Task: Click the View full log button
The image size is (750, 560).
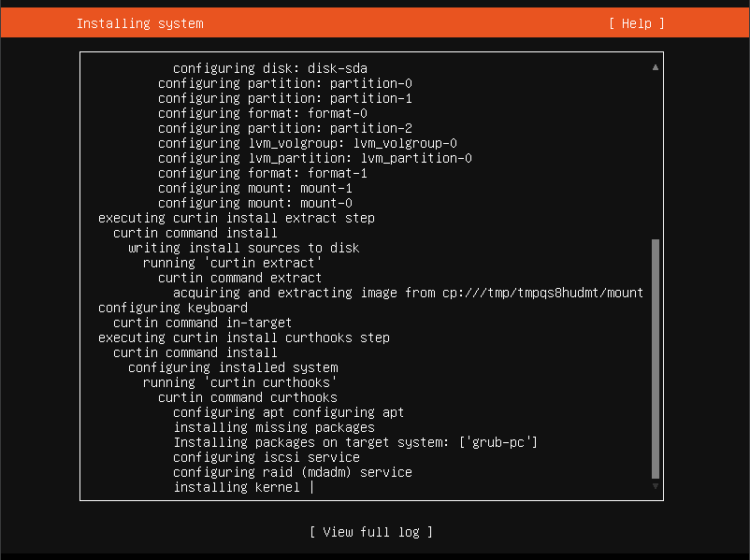Action: [x=371, y=532]
